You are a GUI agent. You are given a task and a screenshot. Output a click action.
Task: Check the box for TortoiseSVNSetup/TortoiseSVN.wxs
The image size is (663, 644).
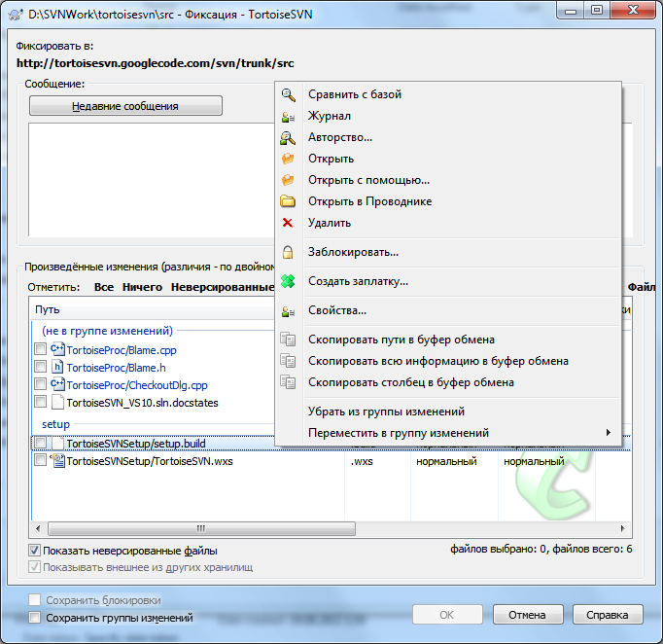tap(41, 460)
